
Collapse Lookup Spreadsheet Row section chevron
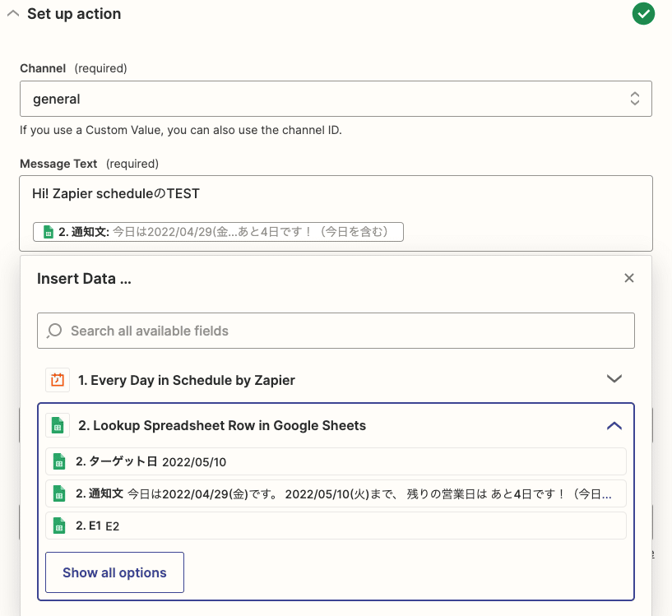[614, 425]
